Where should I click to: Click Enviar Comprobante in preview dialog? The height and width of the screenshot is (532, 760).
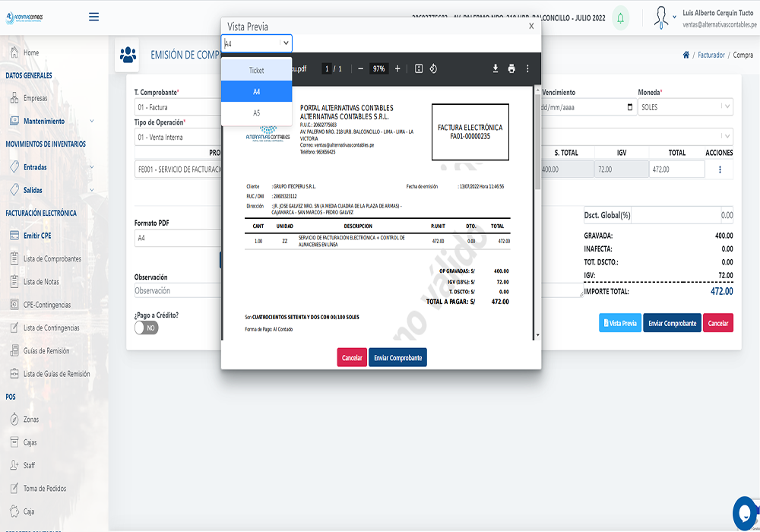397,358
